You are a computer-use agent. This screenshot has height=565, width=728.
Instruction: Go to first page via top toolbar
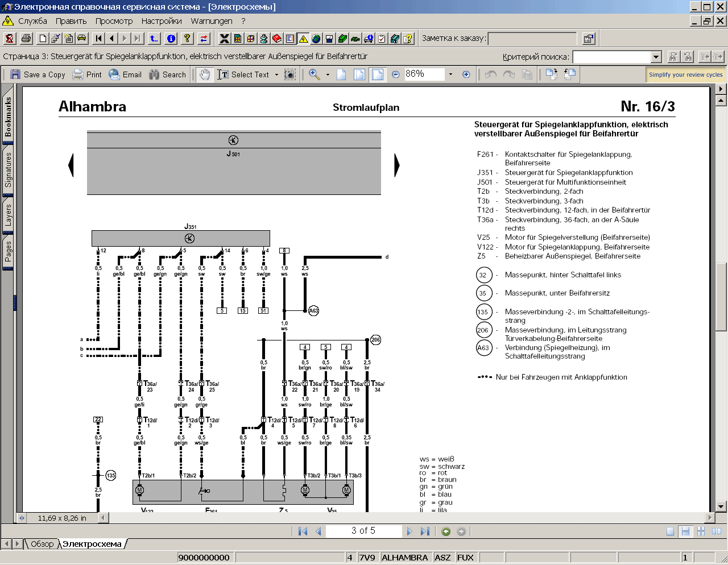99,39
